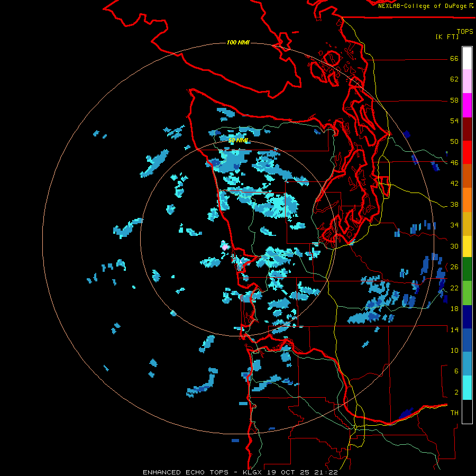Select the light pink legend color band
Image resolution: width=476 pixels, height=476 pixels.
point(467,81)
